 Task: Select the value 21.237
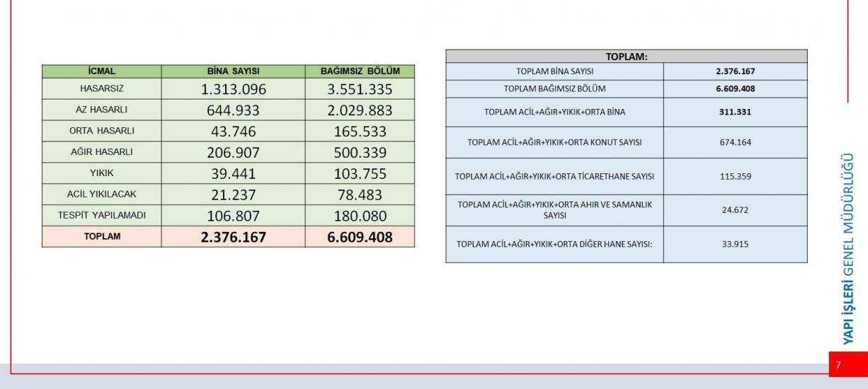234,194
